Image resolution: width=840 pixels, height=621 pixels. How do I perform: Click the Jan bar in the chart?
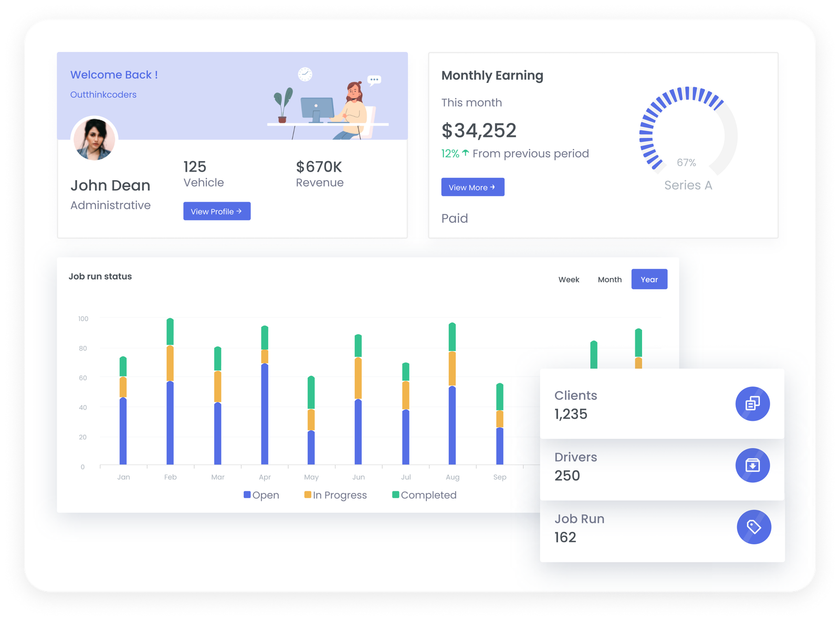[x=123, y=411]
